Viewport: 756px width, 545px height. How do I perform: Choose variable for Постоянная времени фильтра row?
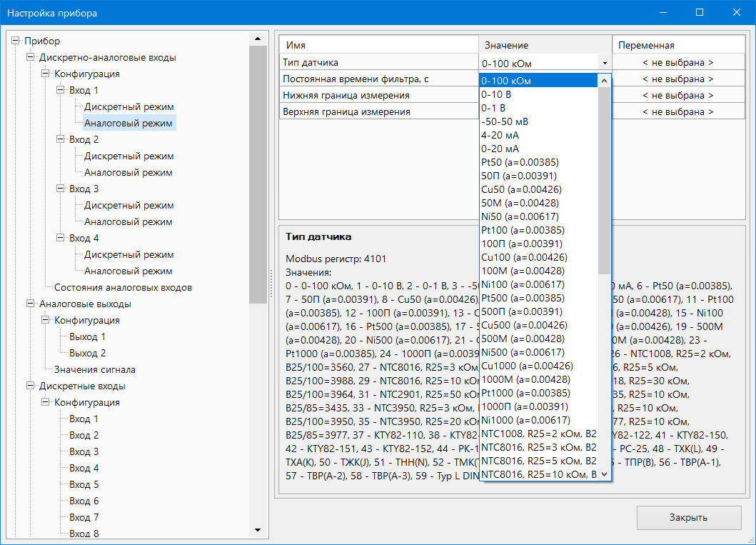click(678, 79)
